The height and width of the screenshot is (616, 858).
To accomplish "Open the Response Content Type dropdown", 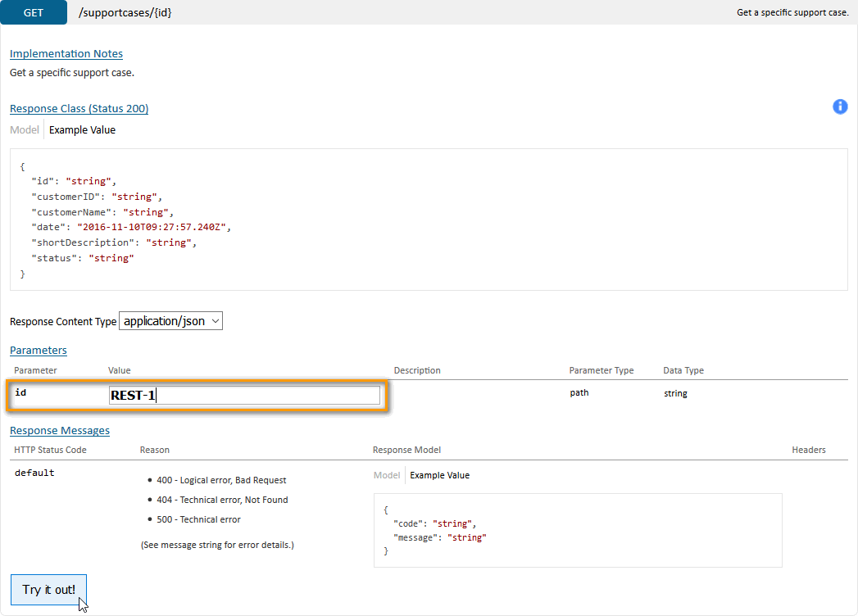I will pos(171,321).
